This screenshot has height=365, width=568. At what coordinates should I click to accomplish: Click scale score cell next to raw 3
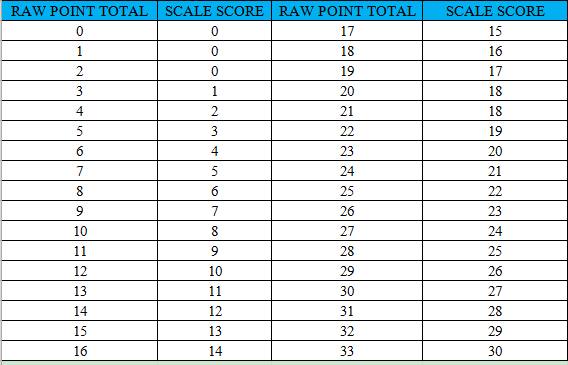coord(214,91)
